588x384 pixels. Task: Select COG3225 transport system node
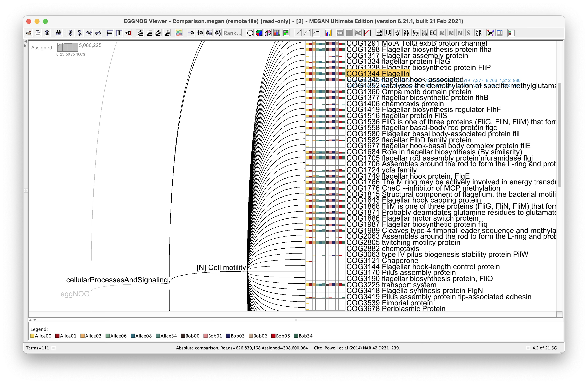coord(391,285)
